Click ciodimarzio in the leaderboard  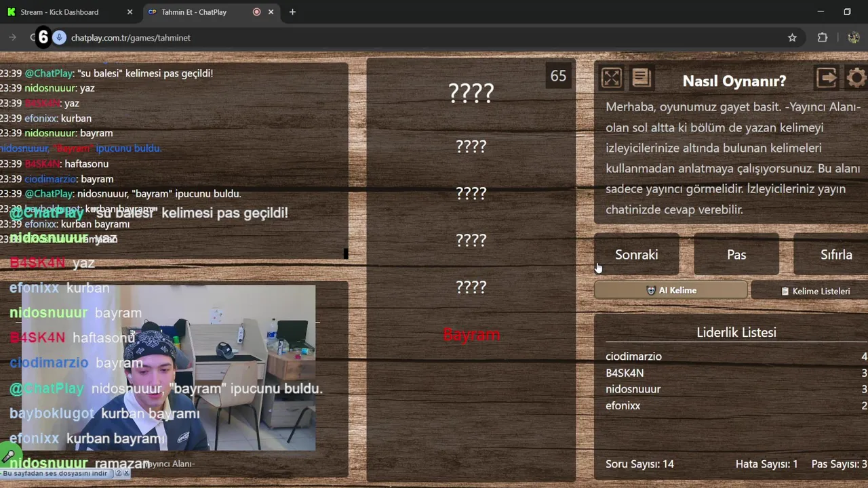(x=633, y=357)
